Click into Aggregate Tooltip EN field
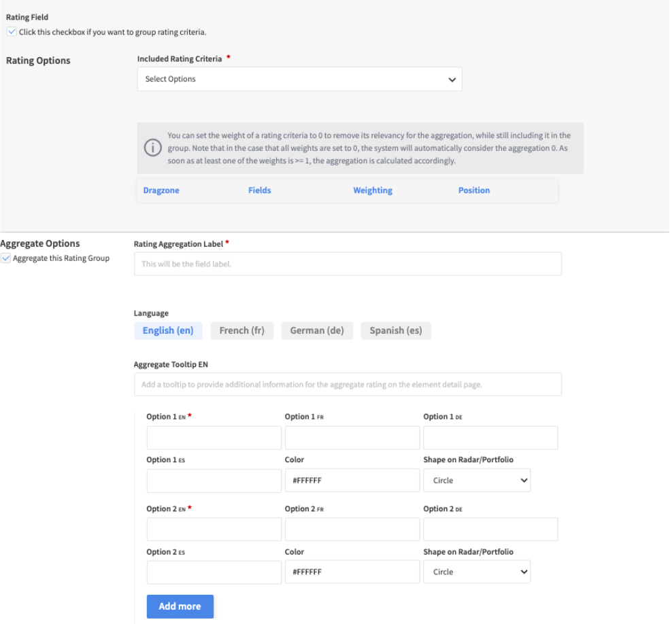Screen dimensions: 672x624 [348, 384]
